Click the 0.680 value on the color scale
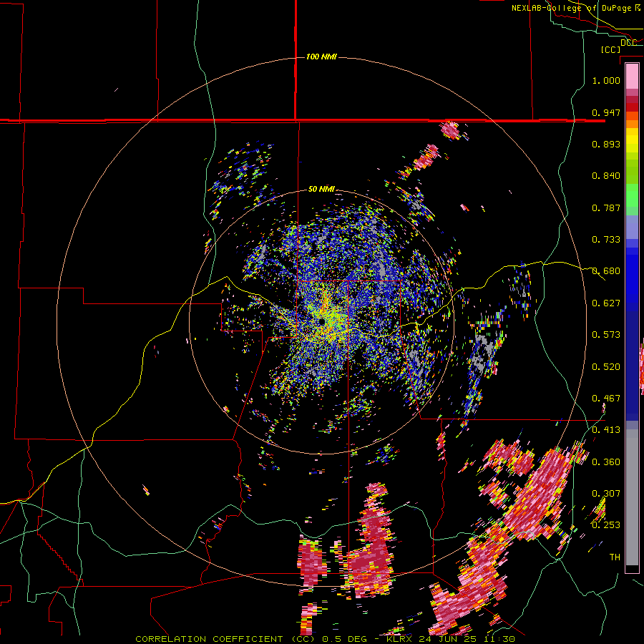 (x=606, y=271)
